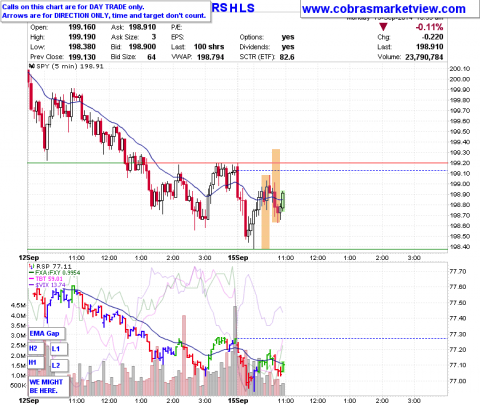Click the Bid Size value 64
This screenshot has width=480, height=406.
(x=151, y=57)
